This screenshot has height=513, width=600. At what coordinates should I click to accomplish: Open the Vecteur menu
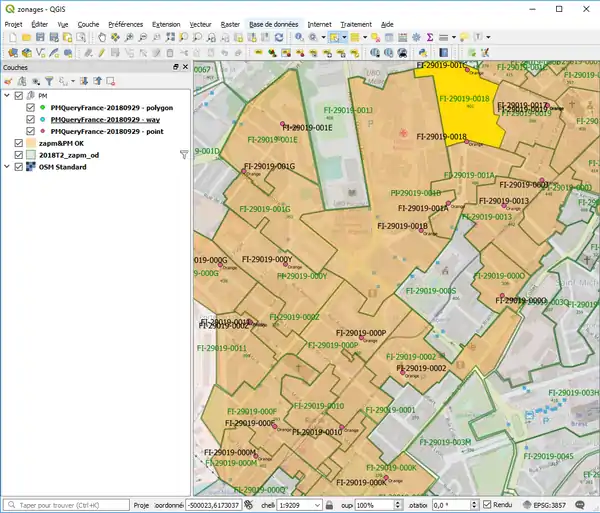pyautogui.click(x=200, y=22)
